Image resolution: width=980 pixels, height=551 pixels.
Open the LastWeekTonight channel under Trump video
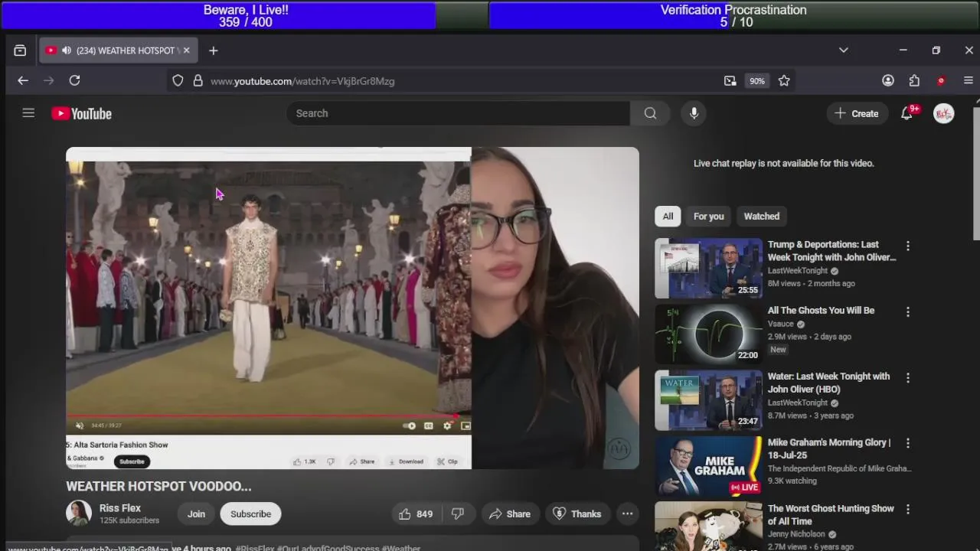pyautogui.click(x=798, y=271)
